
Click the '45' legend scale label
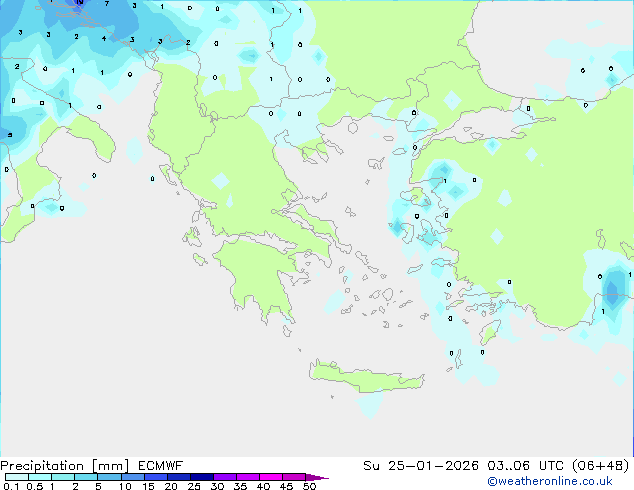click(x=286, y=486)
